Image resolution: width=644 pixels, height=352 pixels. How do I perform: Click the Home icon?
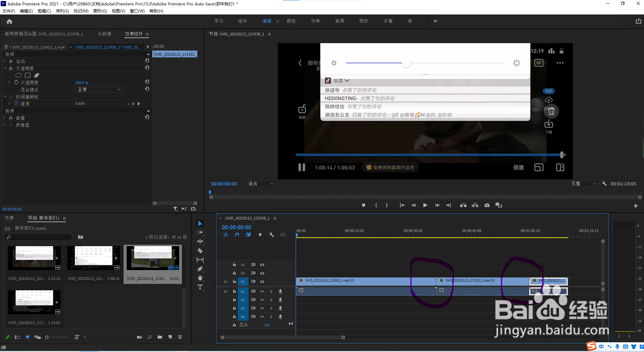(9, 21)
